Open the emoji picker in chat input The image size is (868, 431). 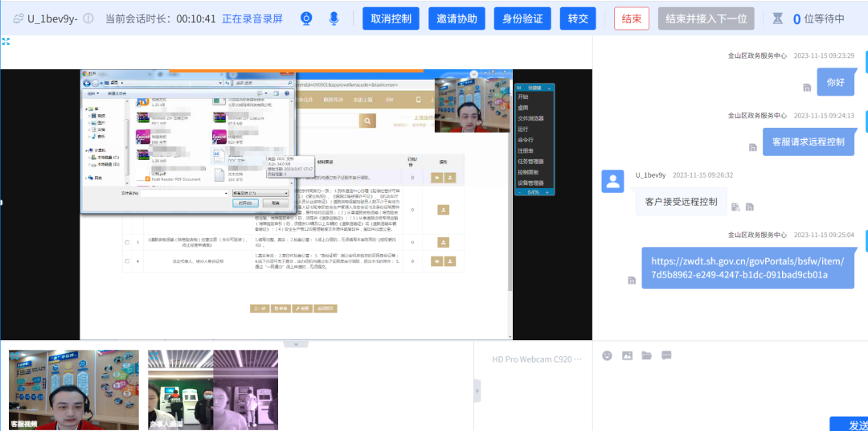point(608,355)
